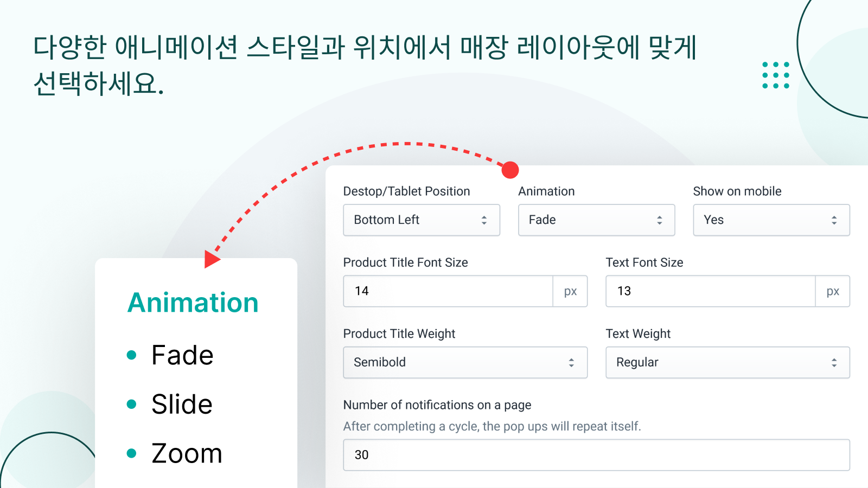Click the px suffix of Product Title Font Size
This screenshot has width=868, height=488.
click(x=570, y=291)
